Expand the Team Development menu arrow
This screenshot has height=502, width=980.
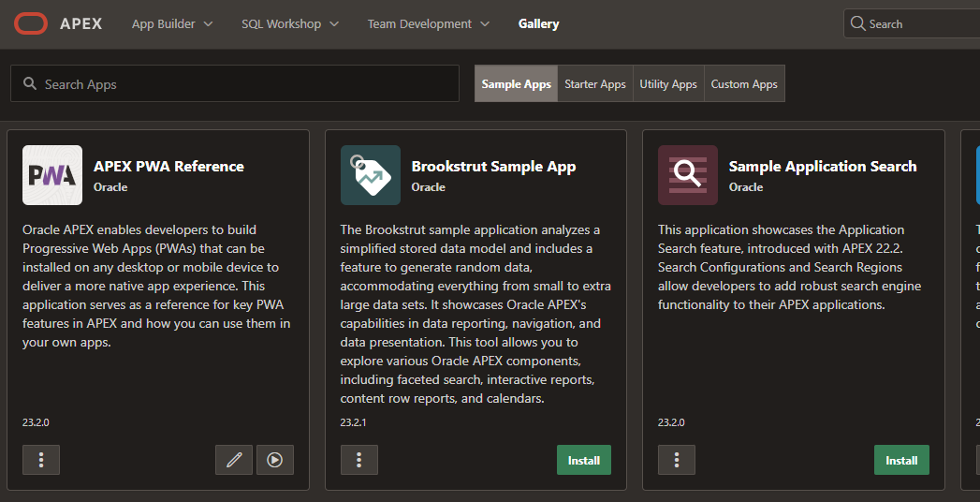484,23
